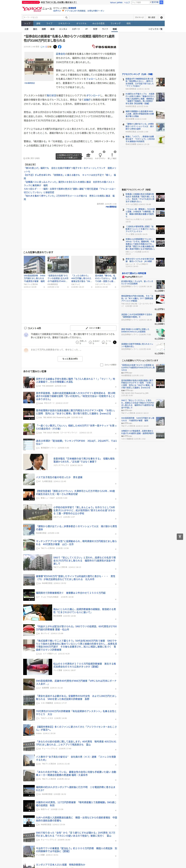The height and width of the screenshot is (868, 186).
Task: Click the もっと見る(4件) button
Action: point(70,359)
